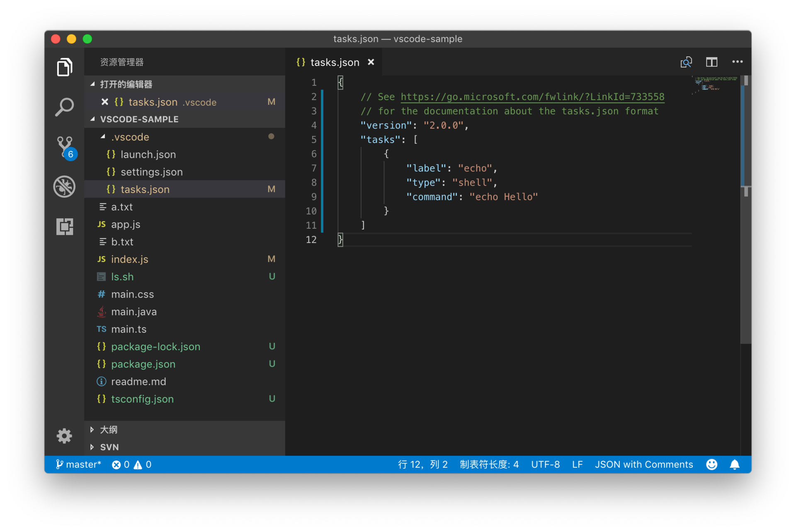Open the More Actions ellipsis menu
The width and height of the screenshot is (796, 532).
tap(737, 62)
